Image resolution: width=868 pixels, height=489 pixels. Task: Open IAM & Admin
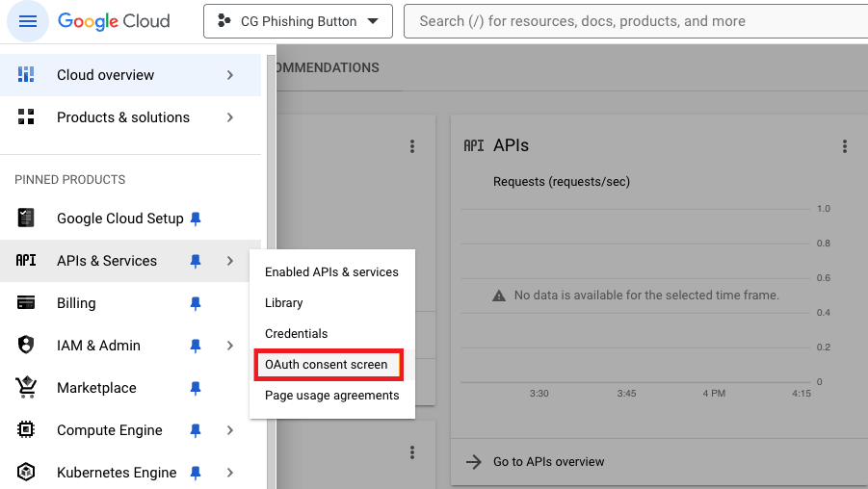click(x=131, y=346)
